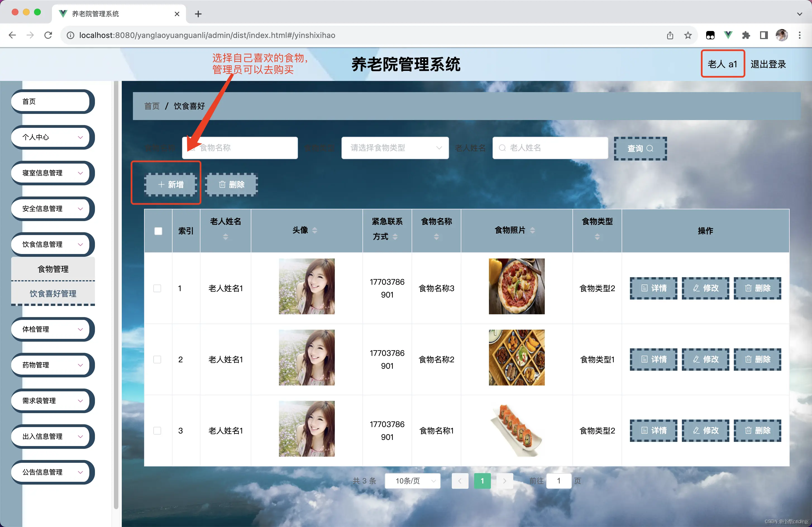Viewport: 812px width, 527px height.
Task: Check the checkbox for row 1
Action: [x=157, y=288]
